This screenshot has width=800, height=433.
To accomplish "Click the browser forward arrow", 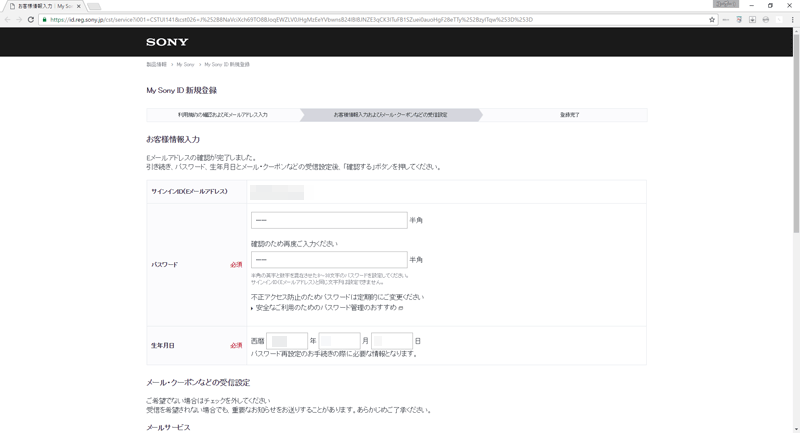I will 19,19.
